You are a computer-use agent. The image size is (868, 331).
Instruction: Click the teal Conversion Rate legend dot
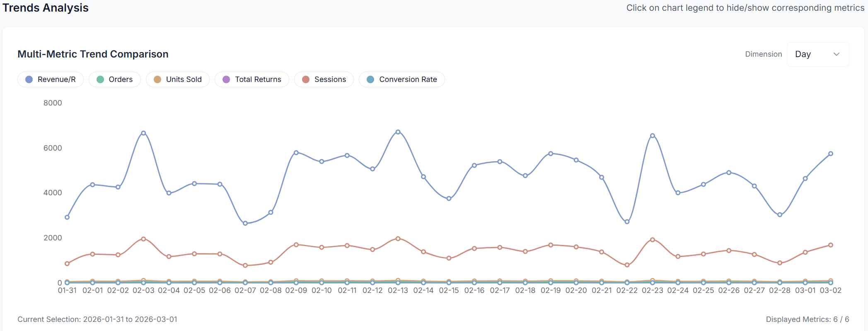(x=370, y=79)
